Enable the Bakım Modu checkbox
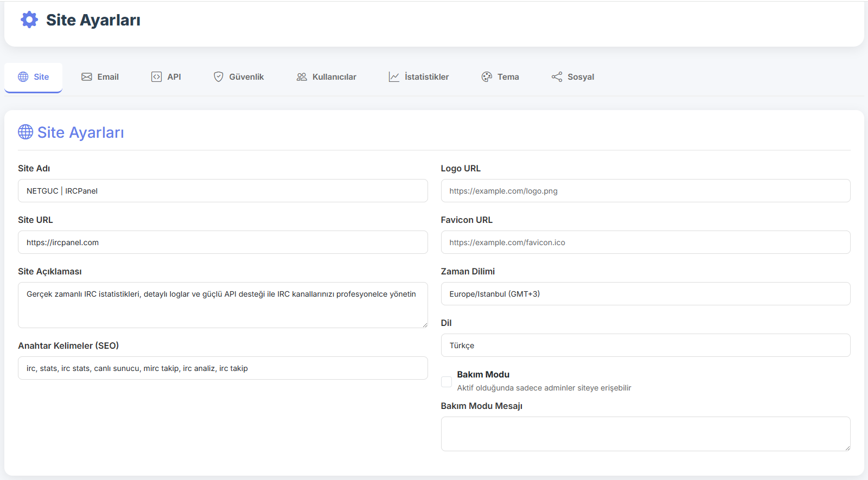 (x=446, y=382)
